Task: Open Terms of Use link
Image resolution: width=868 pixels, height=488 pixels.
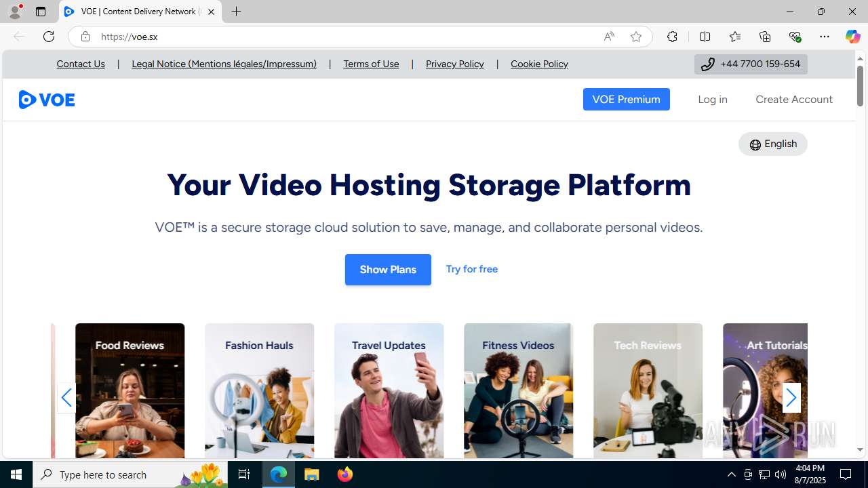Action: (x=371, y=64)
